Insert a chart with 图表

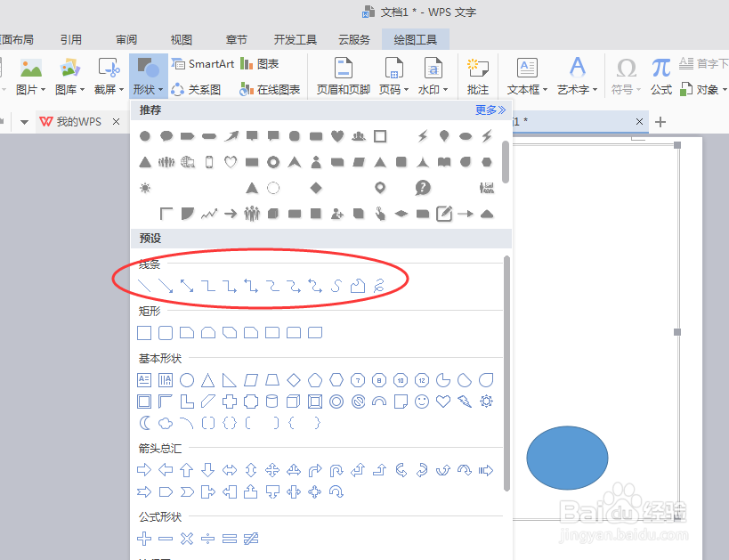point(259,64)
